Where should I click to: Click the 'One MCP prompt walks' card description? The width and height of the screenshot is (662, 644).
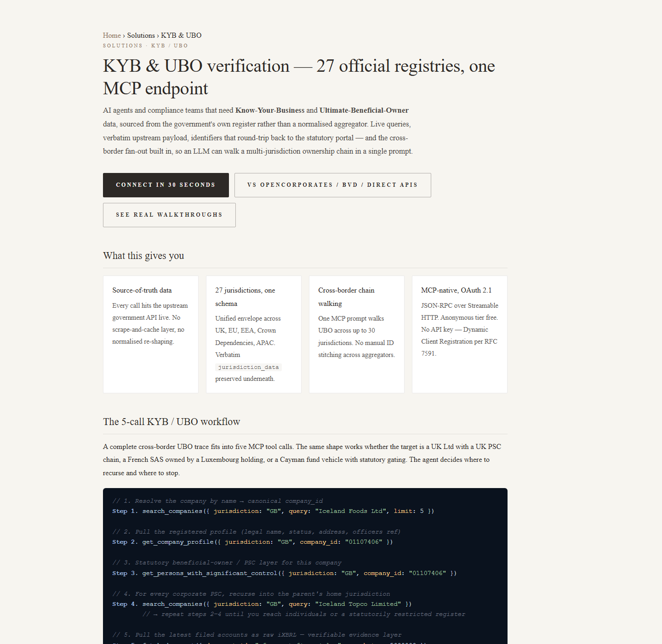click(x=356, y=337)
